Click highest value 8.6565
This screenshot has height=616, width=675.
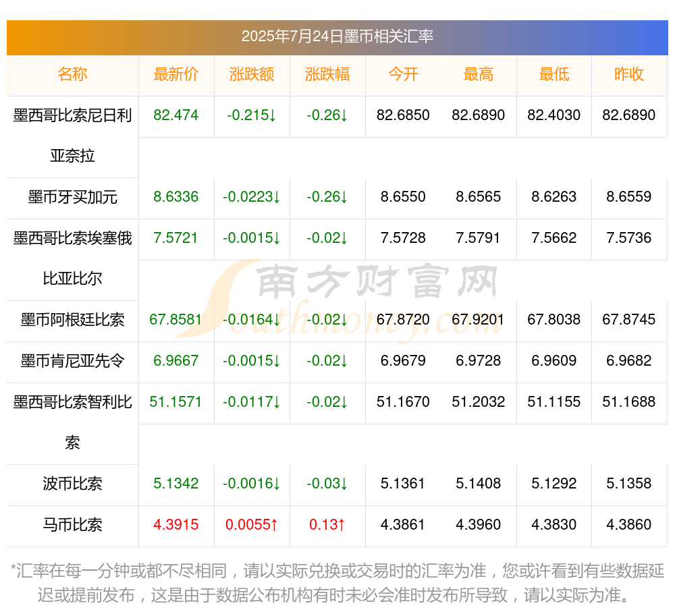pos(479,197)
